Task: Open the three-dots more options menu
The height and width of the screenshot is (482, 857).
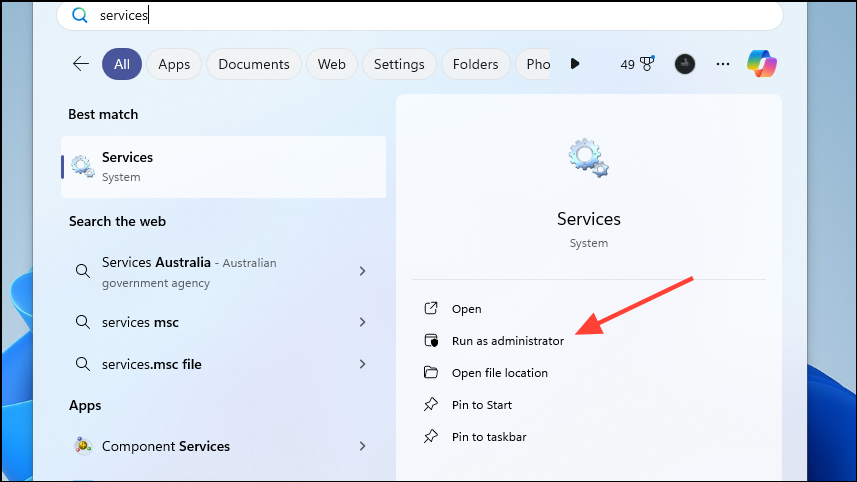Action: [x=723, y=64]
